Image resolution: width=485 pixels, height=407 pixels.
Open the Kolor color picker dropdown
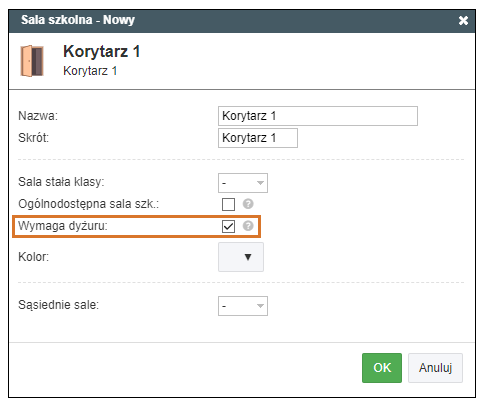click(x=241, y=257)
